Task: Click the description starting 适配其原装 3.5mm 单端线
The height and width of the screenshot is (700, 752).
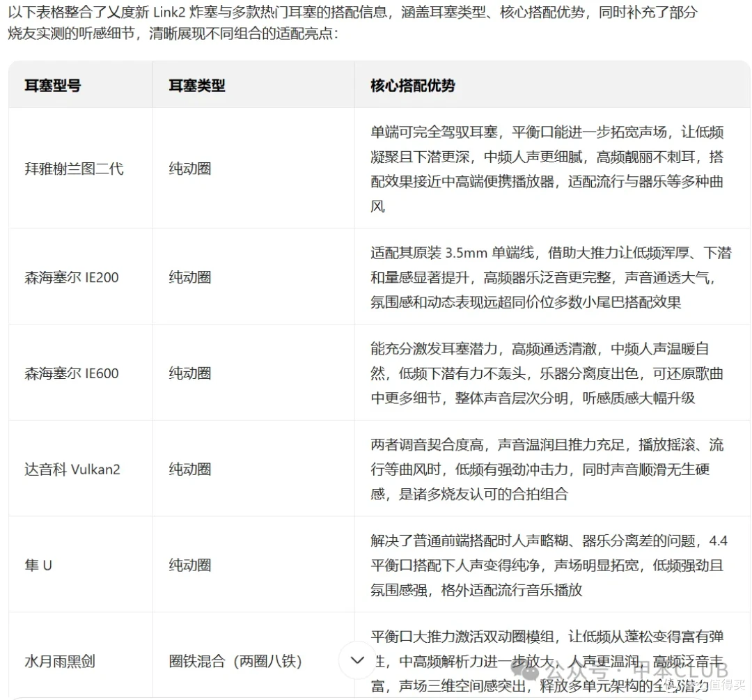Action: point(551,277)
